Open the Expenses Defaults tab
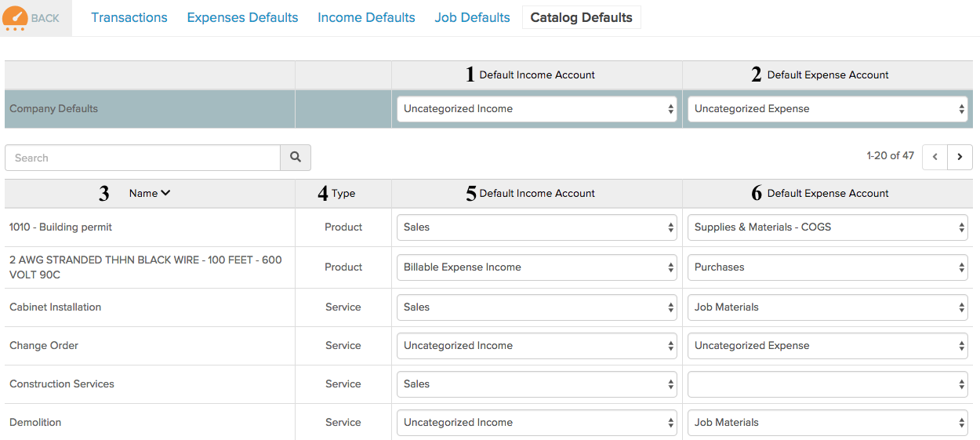 [242, 17]
